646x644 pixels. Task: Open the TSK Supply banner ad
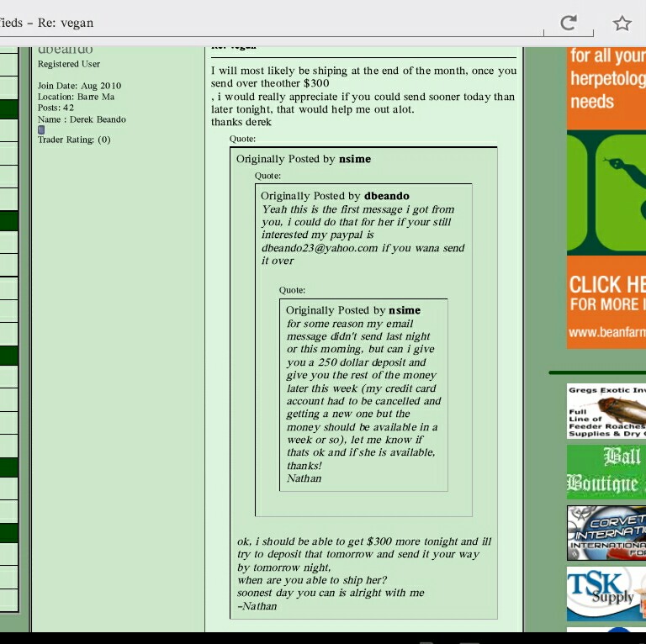606,594
